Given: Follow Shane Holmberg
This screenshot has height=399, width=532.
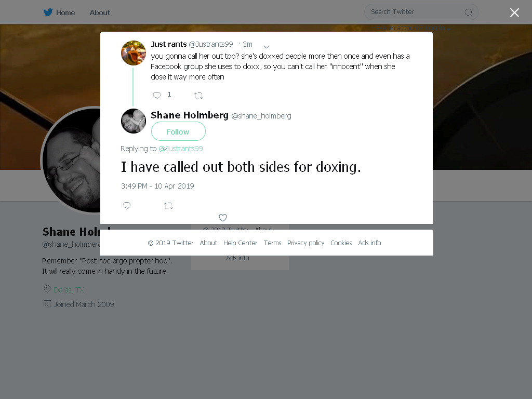Looking at the screenshot, I should 178,131.
